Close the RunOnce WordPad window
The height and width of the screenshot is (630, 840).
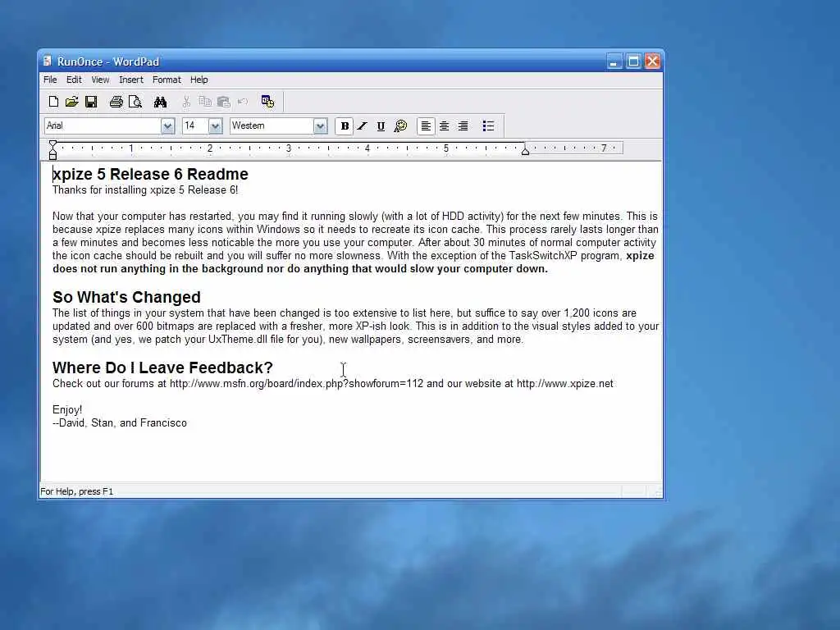coord(652,62)
